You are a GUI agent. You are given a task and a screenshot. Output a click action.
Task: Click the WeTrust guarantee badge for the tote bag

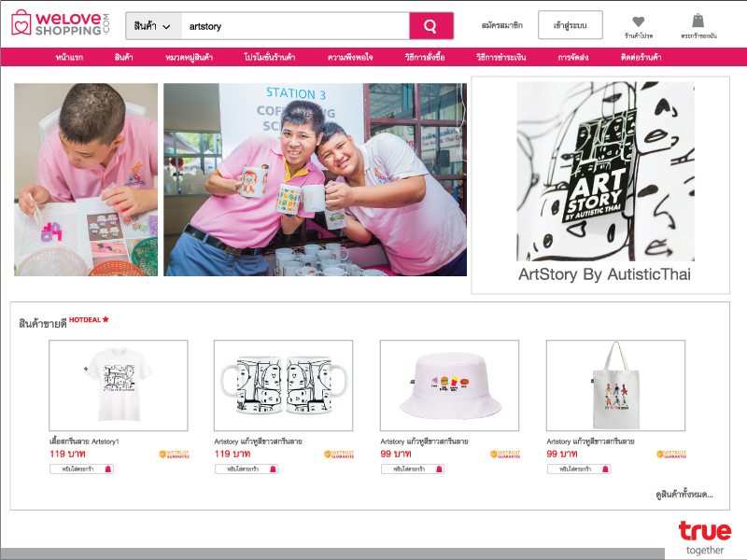[x=671, y=455]
